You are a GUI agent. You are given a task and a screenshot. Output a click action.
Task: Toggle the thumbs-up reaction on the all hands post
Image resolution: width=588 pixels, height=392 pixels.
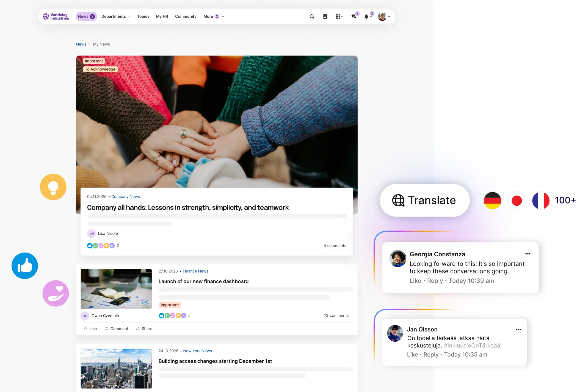90,245
